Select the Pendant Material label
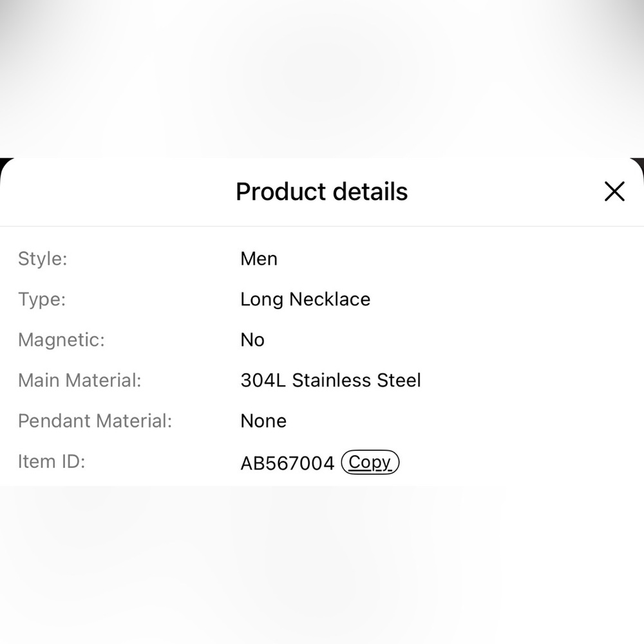Viewport: 644px width, 644px height. [95, 421]
